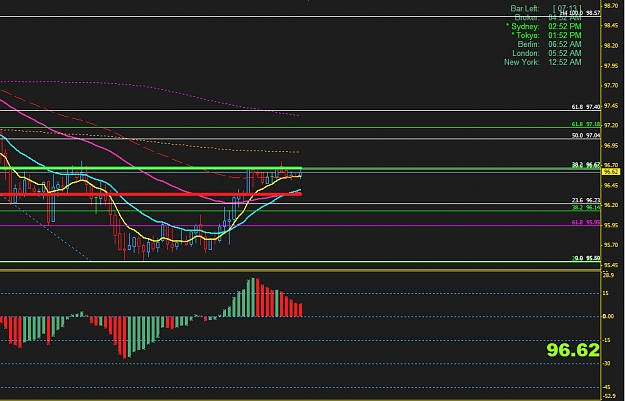Select the 50.0 Fibonacci label 97.04
The image size is (625, 401).
click(x=586, y=136)
